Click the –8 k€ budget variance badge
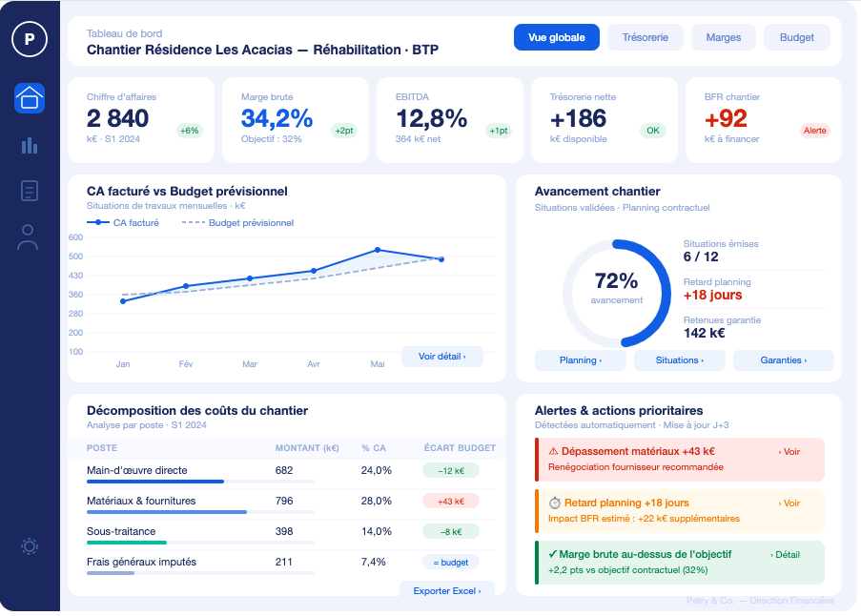This screenshot has width=861, height=616. tap(451, 531)
